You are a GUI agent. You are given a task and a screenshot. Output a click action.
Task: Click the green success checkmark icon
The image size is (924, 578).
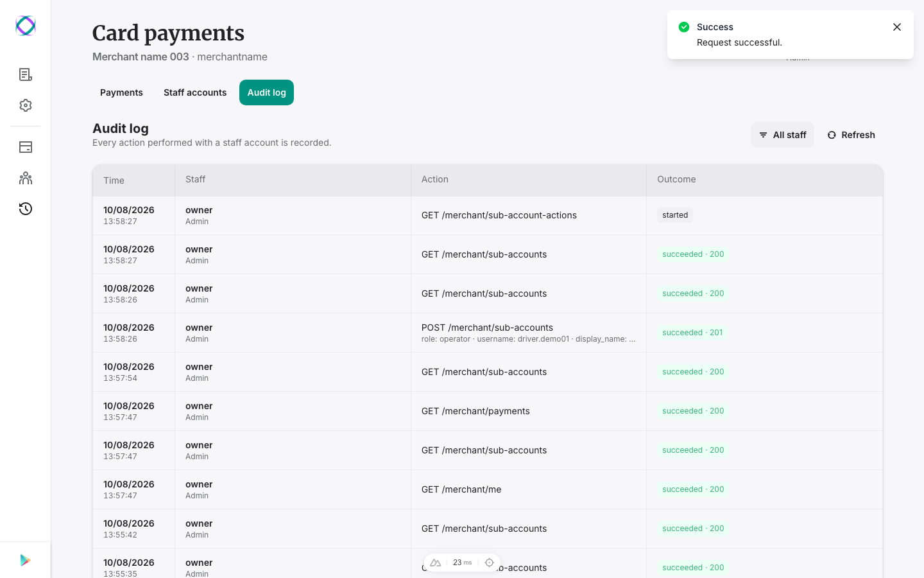coord(684,27)
